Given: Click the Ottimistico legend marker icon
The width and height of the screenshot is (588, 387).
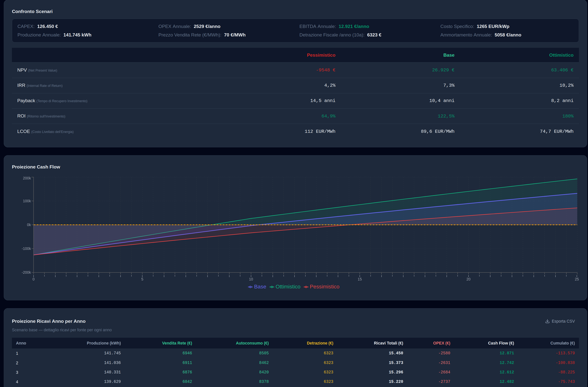Looking at the screenshot, I should (272, 287).
